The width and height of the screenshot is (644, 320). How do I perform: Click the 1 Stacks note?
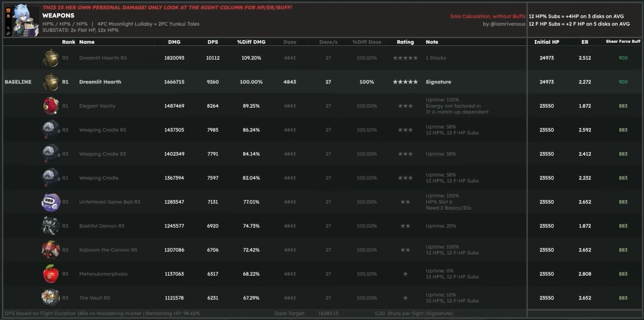[x=436, y=58]
